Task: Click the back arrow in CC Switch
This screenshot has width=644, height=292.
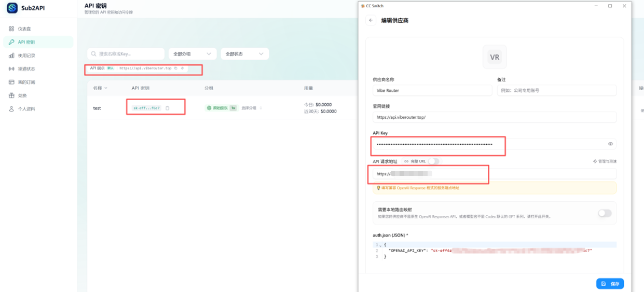Action: tap(371, 20)
